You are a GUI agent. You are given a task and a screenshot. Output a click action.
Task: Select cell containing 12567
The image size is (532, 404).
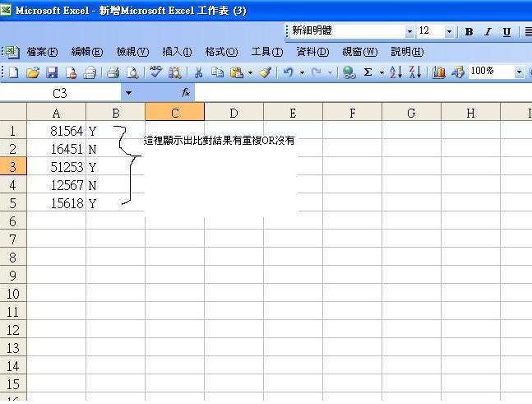pyautogui.click(x=56, y=185)
